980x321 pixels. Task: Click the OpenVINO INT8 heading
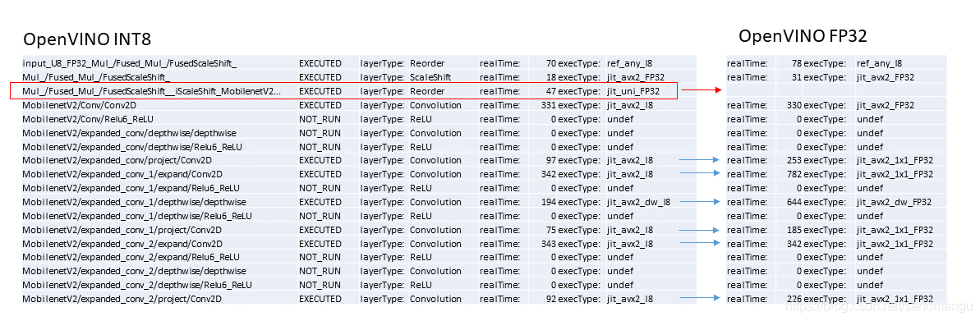coord(86,39)
